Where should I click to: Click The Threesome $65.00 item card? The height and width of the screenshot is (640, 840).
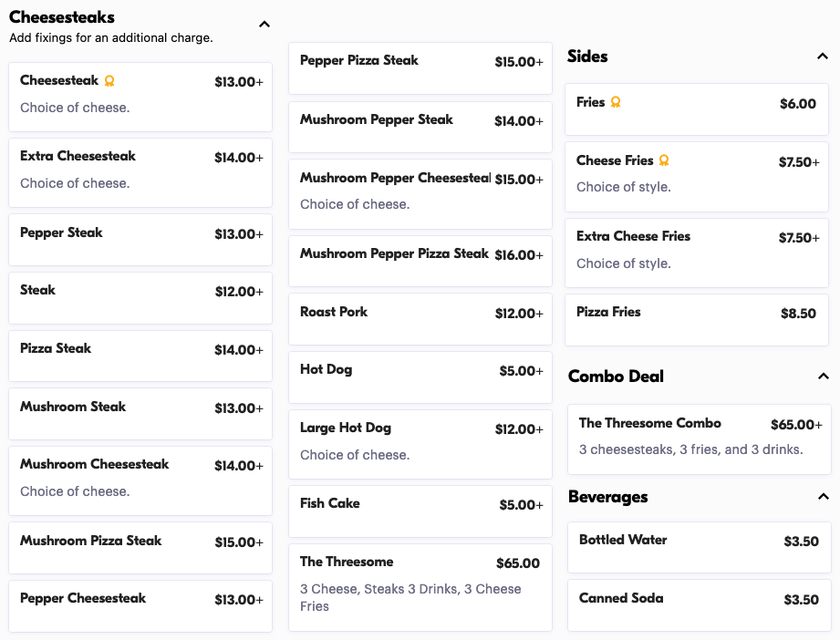[420, 588]
